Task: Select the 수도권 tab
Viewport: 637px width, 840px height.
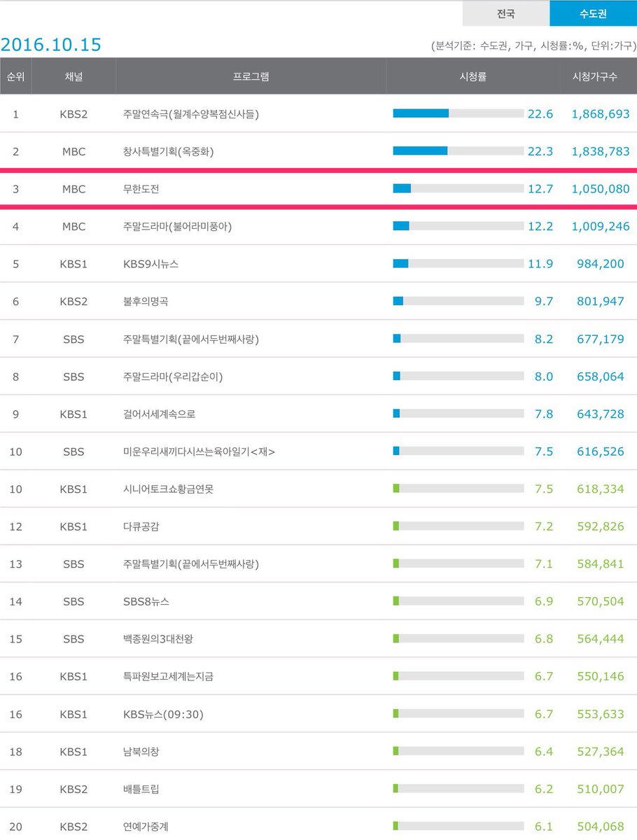Action: pos(593,13)
